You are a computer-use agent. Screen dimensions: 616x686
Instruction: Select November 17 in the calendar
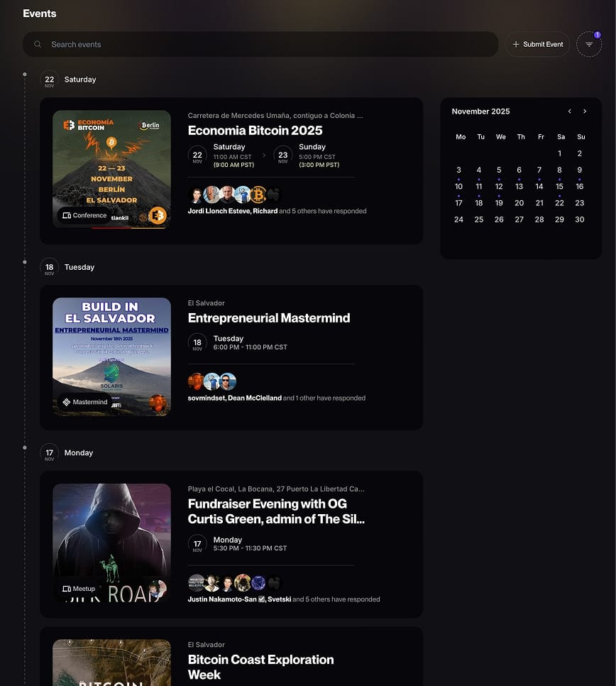coord(459,203)
